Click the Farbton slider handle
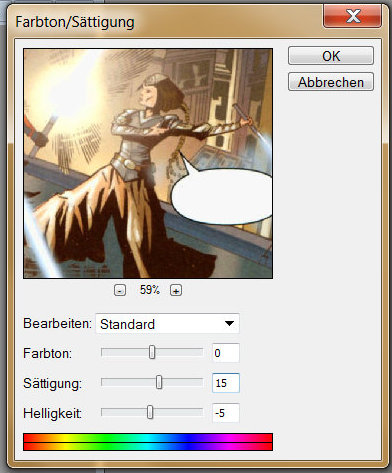 point(152,352)
